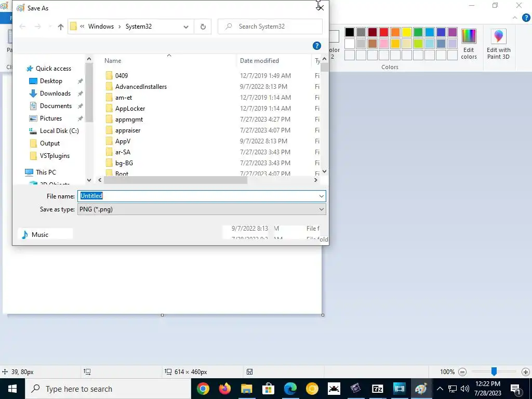Viewport: 532px width, 399px height.
Task: Click the Up one level arrow
Action: click(x=61, y=26)
